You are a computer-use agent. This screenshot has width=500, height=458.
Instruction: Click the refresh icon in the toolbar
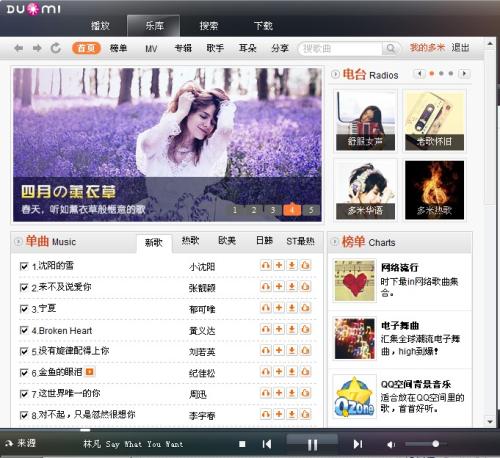coord(56,48)
